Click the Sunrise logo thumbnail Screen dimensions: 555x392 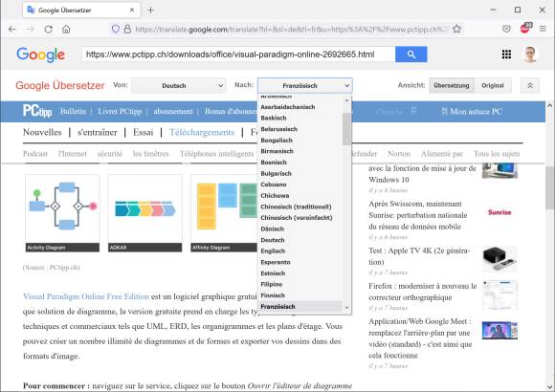coord(499,212)
